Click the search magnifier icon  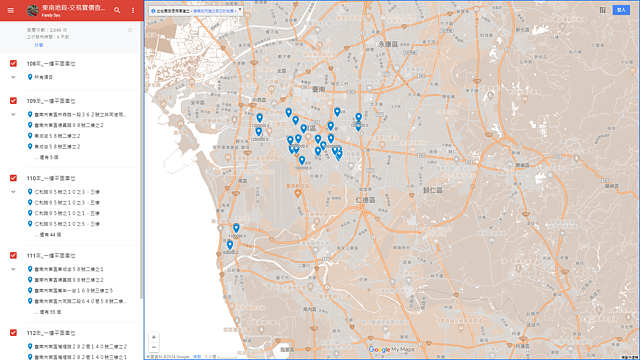click(117, 10)
